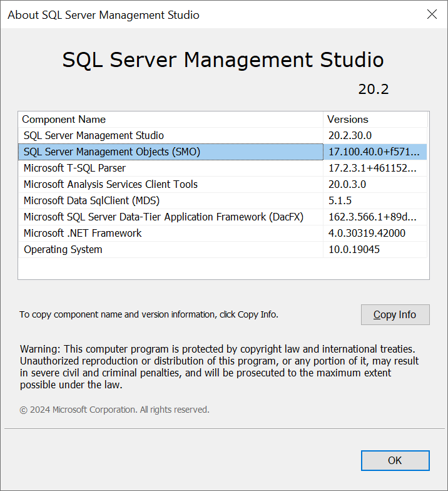The height and width of the screenshot is (491, 448).
Task: Select the Component Name column header
Action: 170,119
